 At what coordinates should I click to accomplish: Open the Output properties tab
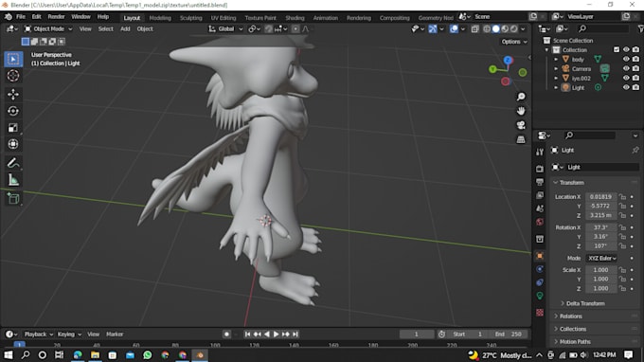click(x=540, y=182)
